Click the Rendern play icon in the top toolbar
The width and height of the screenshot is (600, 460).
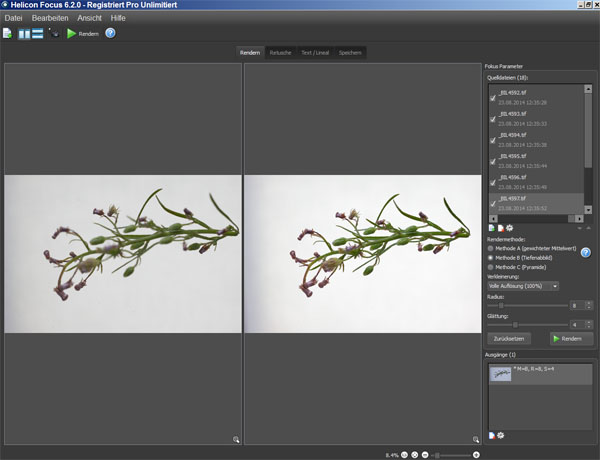tap(72, 33)
